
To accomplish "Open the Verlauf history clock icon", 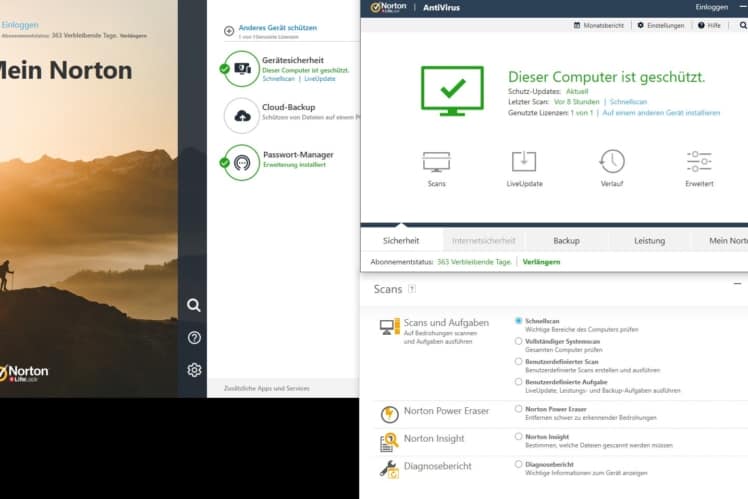I will pyautogui.click(x=612, y=161).
